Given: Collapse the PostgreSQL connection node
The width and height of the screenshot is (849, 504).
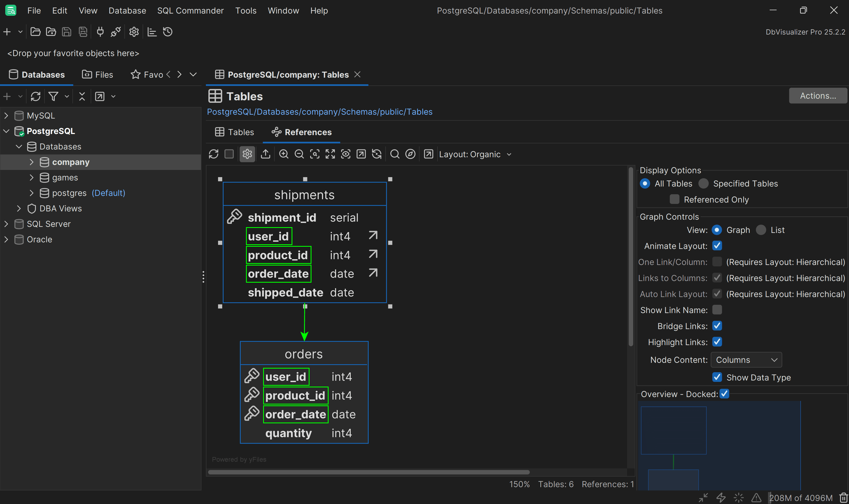Looking at the screenshot, I should pyautogui.click(x=6, y=131).
